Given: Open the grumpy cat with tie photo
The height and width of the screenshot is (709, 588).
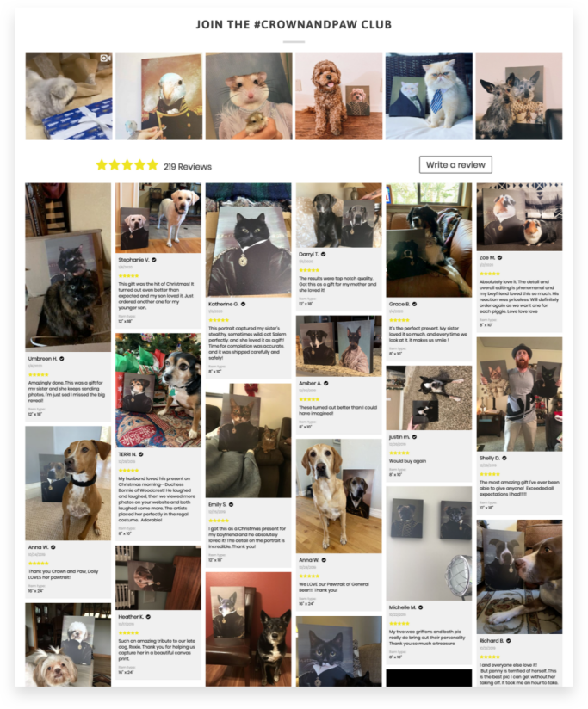Looking at the screenshot, I should (429, 96).
